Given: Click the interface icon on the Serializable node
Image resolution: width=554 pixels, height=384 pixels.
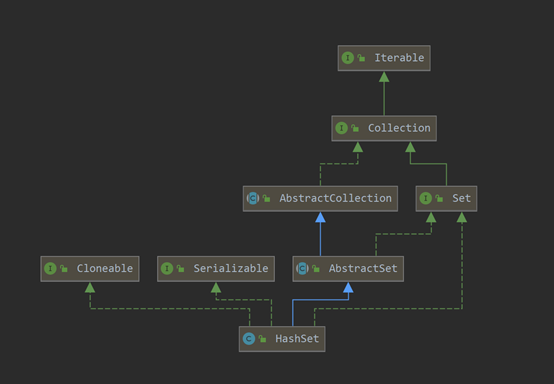Looking at the screenshot, I should click(x=167, y=268).
